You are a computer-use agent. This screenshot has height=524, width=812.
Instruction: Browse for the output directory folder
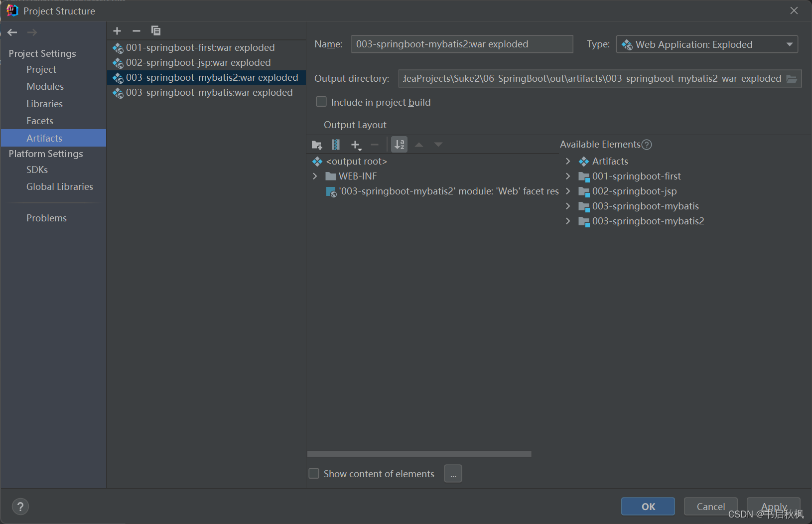point(792,79)
